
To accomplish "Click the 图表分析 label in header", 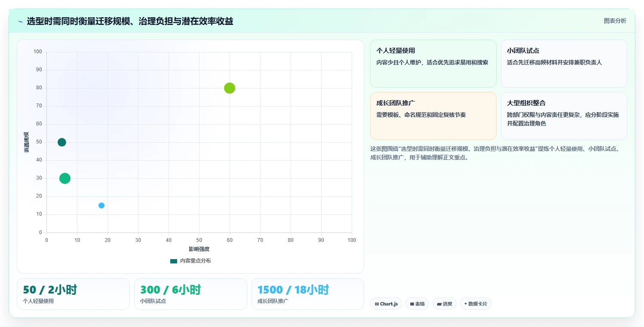I will [x=615, y=21].
